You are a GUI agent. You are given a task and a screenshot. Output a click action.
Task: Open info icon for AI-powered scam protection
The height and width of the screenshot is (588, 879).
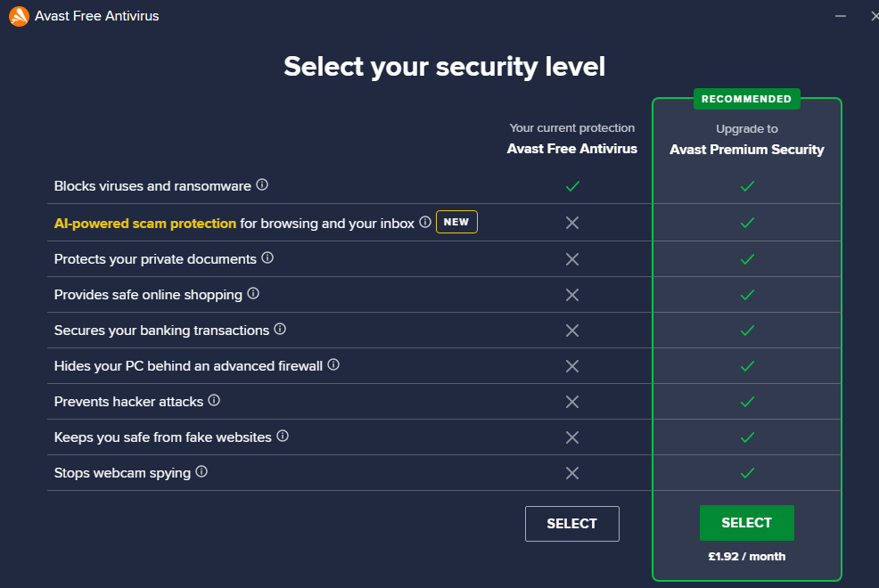[425, 222]
